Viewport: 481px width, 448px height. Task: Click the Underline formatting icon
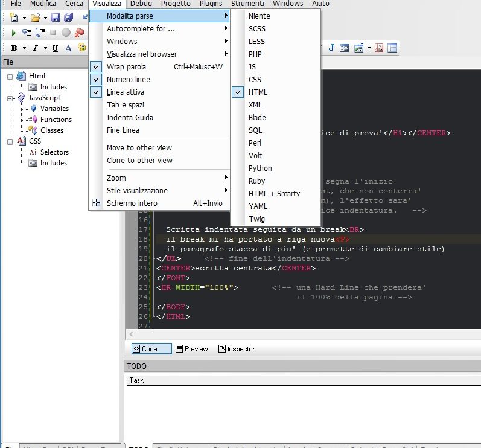(55, 48)
